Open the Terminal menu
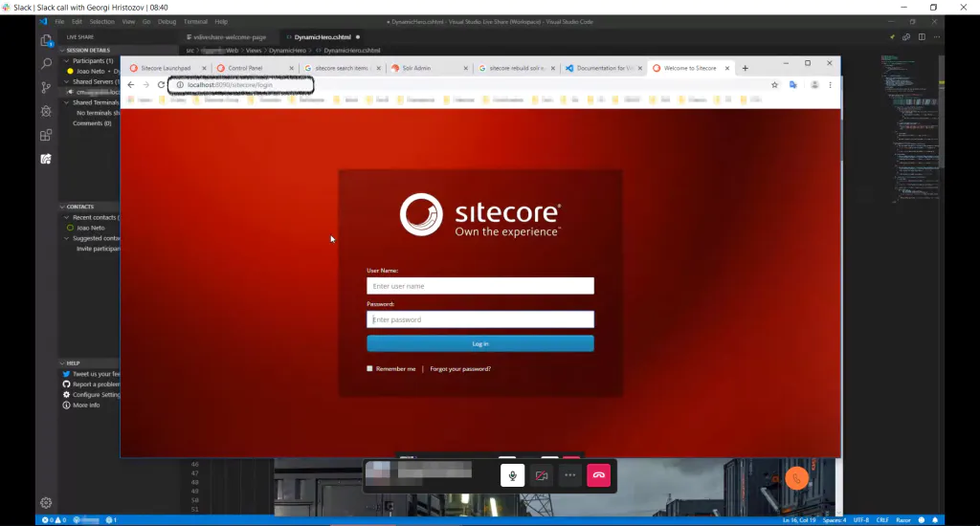Viewport: 980px width, 526px height. [195, 22]
